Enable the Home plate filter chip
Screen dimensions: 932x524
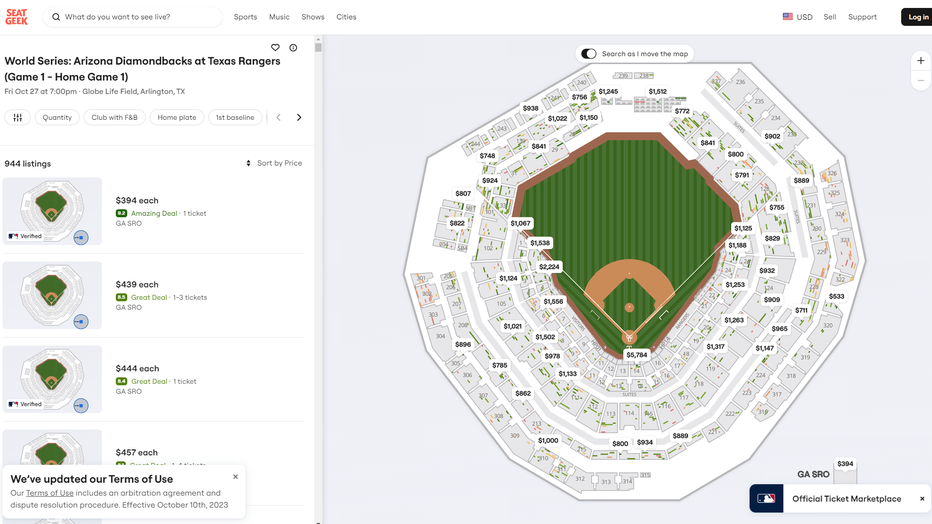177,117
